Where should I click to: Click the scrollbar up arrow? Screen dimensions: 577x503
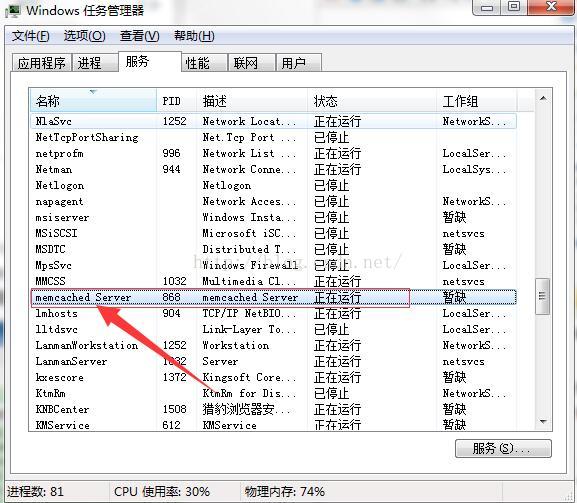pos(543,99)
